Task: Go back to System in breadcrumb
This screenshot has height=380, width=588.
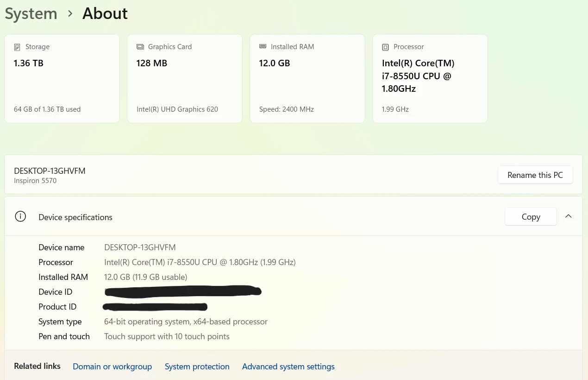Action: pos(31,13)
